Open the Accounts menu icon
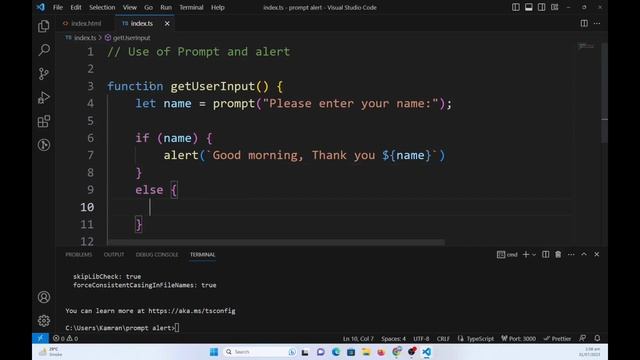 click(x=44, y=297)
